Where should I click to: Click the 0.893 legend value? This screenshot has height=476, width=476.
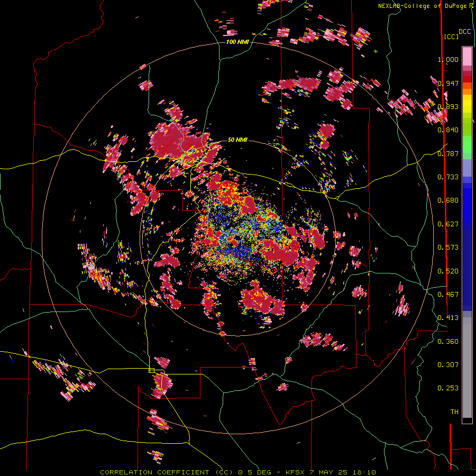click(448, 106)
